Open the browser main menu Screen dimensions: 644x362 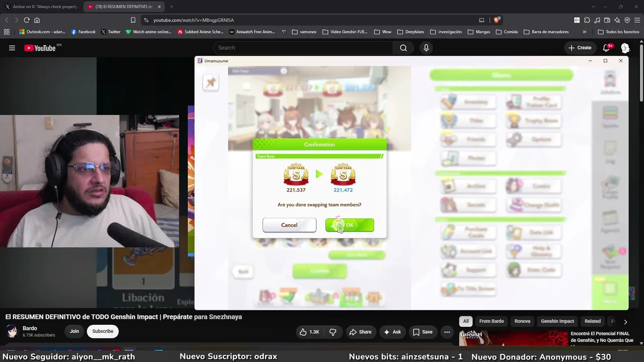pos(637,20)
